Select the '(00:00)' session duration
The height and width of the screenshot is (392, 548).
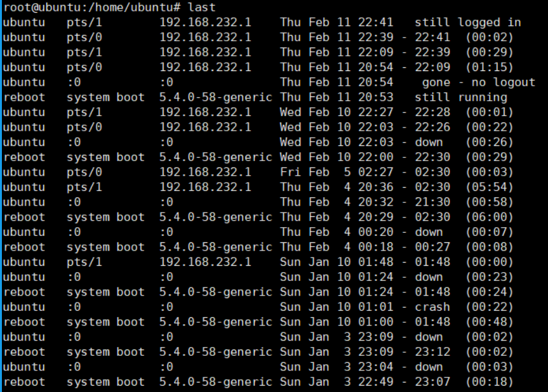point(489,262)
